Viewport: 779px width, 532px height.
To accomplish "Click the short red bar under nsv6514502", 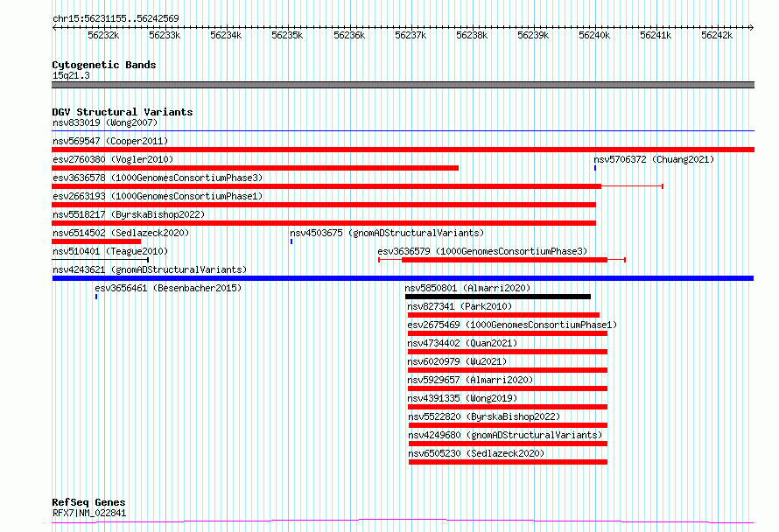I will coord(96,241).
